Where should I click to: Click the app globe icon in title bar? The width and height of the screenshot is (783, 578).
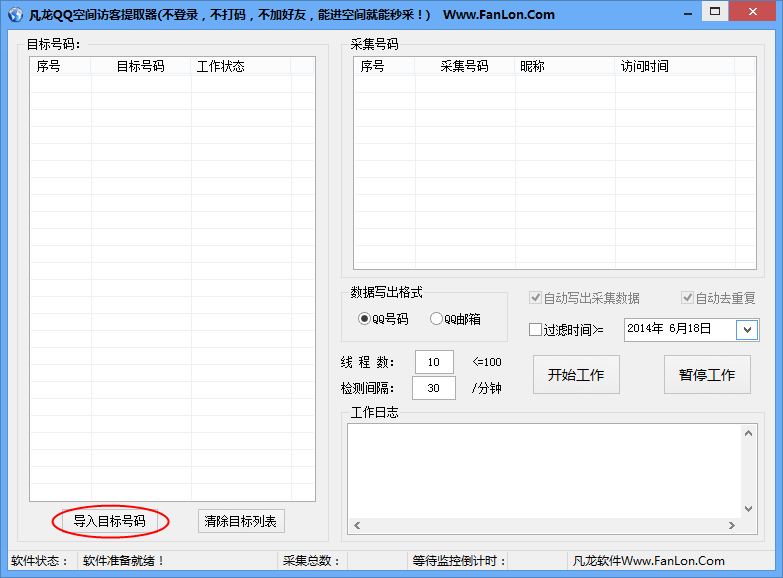(x=15, y=15)
